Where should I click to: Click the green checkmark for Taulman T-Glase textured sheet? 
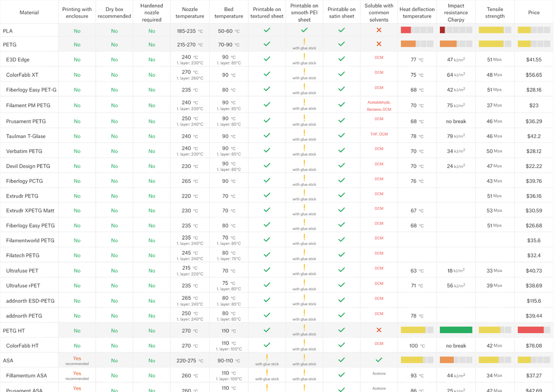(267, 135)
